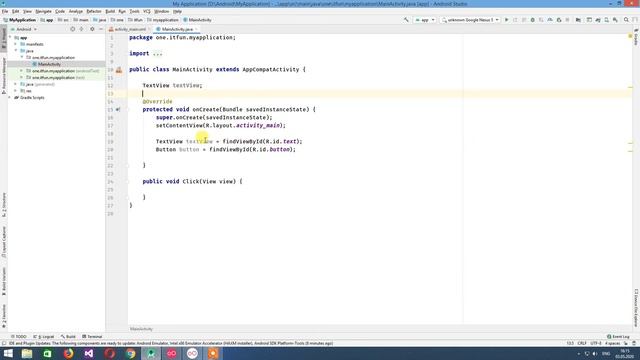
Task: Open the Structure side tab
Action: click(4, 205)
